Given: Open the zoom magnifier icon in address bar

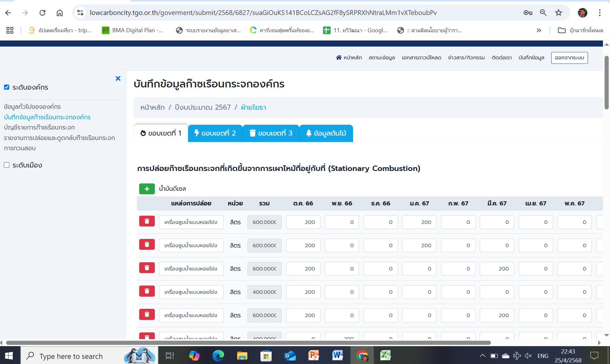Looking at the screenshot, I should tap(543, 13).
